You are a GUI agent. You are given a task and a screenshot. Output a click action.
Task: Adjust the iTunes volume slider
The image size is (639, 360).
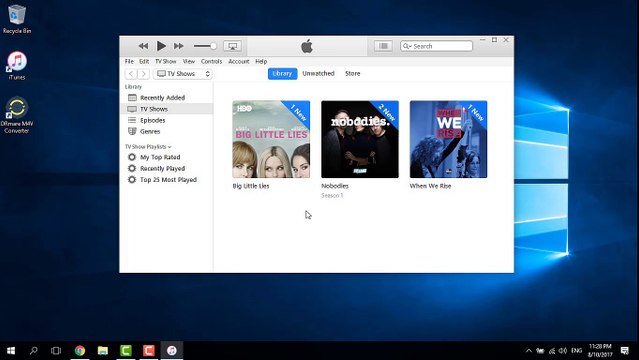tap(205, 46)
